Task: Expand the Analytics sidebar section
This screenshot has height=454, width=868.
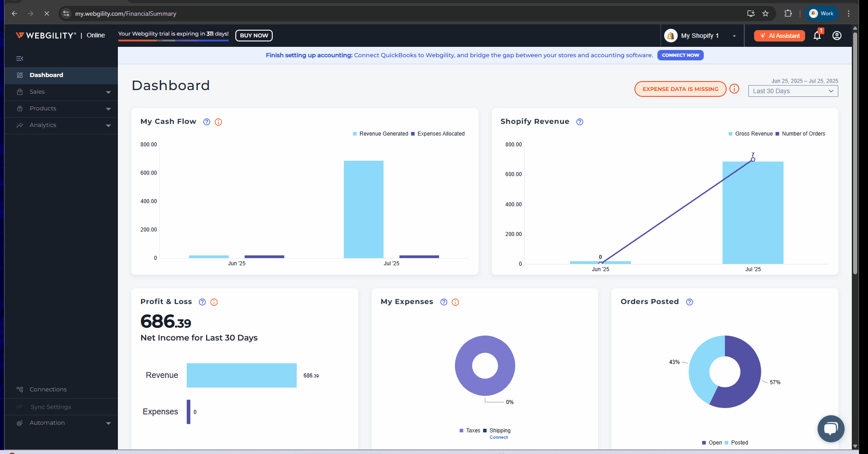Action: pyautogui.click(x=61, y=125)
